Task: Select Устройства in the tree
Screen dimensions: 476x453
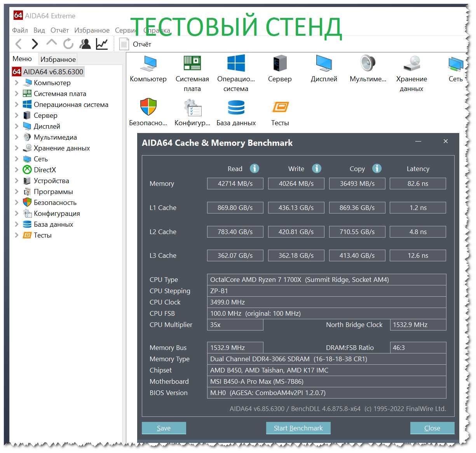Action: point(51,180)
